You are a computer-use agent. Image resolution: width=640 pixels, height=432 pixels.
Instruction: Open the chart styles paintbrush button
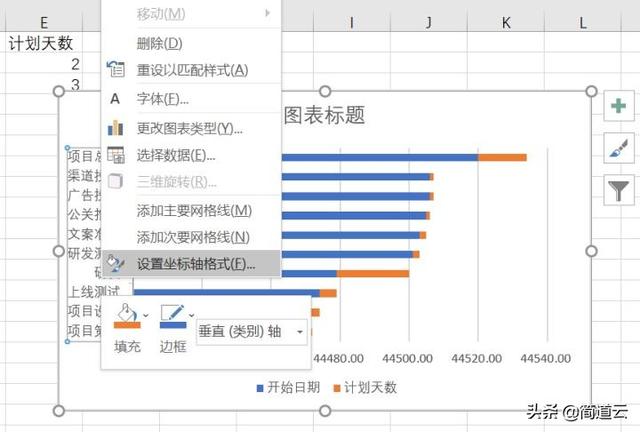(618, 148)
